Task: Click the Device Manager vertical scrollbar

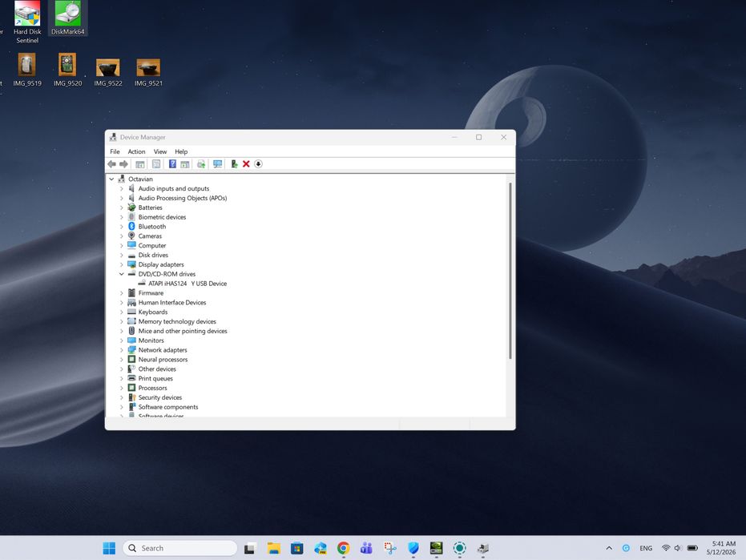Action: point(510,270)
